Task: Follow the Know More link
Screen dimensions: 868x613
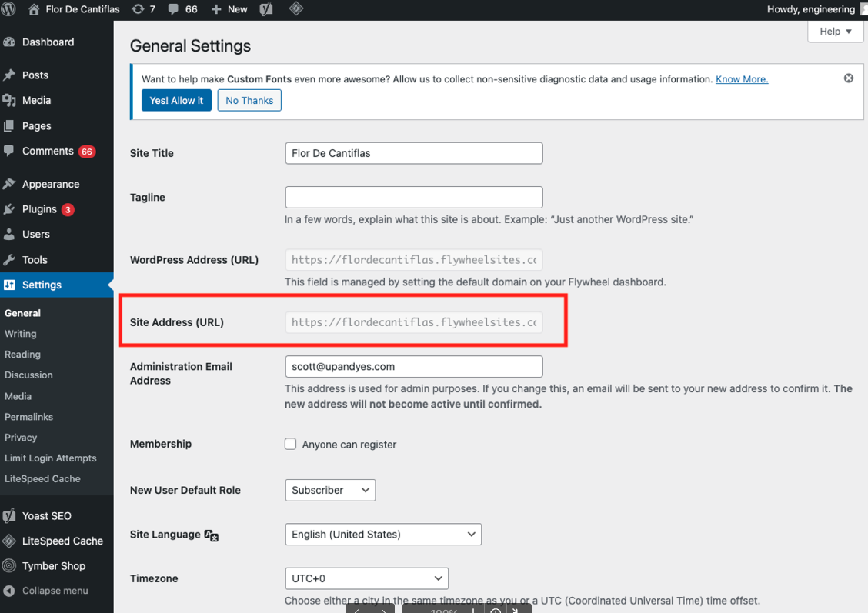Action: pyautogui.click(x=741, y=78)
